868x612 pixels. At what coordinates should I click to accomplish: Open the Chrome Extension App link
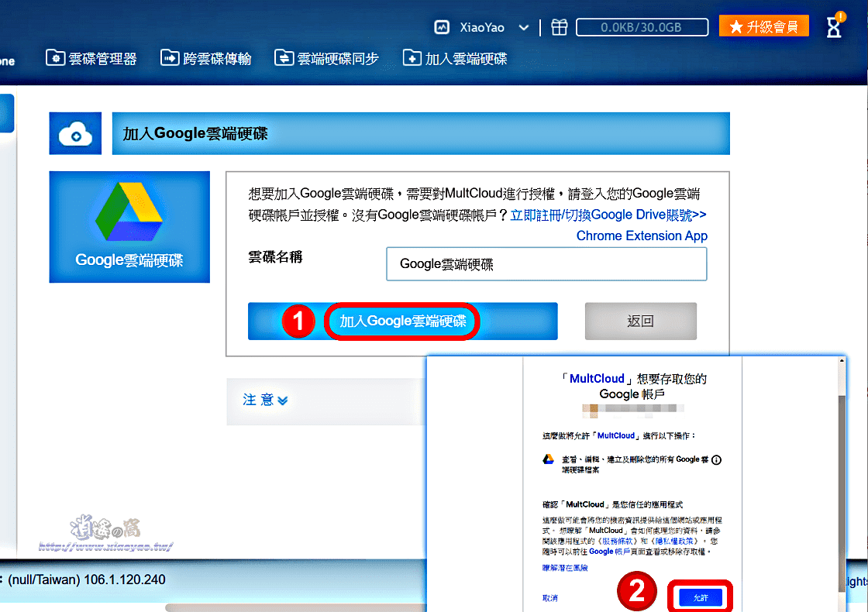point(642,236)
